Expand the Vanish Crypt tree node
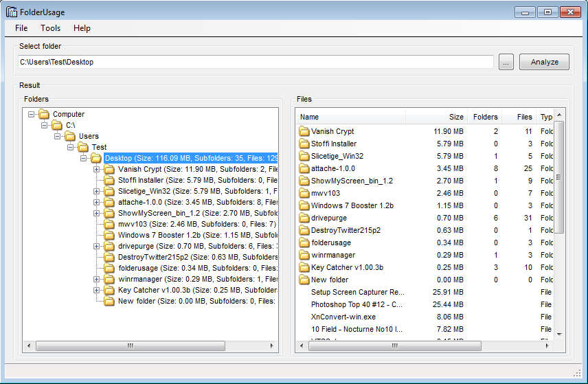This screenshot has width=588, height=384. [x=96, y=169]
